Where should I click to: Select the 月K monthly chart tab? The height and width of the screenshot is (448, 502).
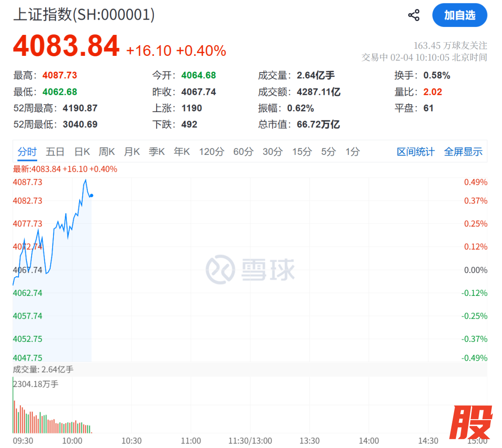(x=132, y=152)
